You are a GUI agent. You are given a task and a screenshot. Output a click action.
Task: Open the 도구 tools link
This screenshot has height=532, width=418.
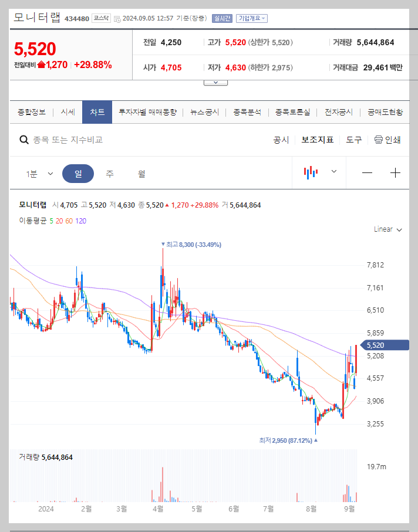353,140
